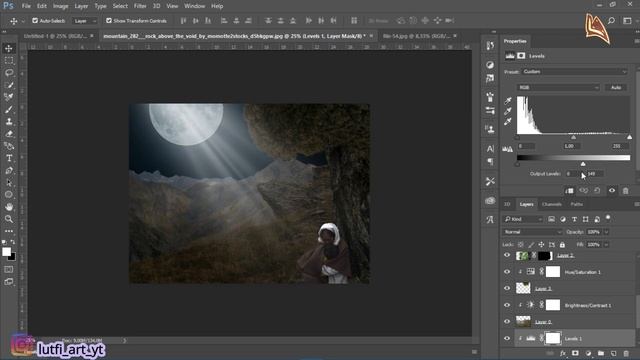Image resolution: width=640 pixels, height=360 pixels.
Task: Click the Auto button in Levels
Action: tap(616, 87)
